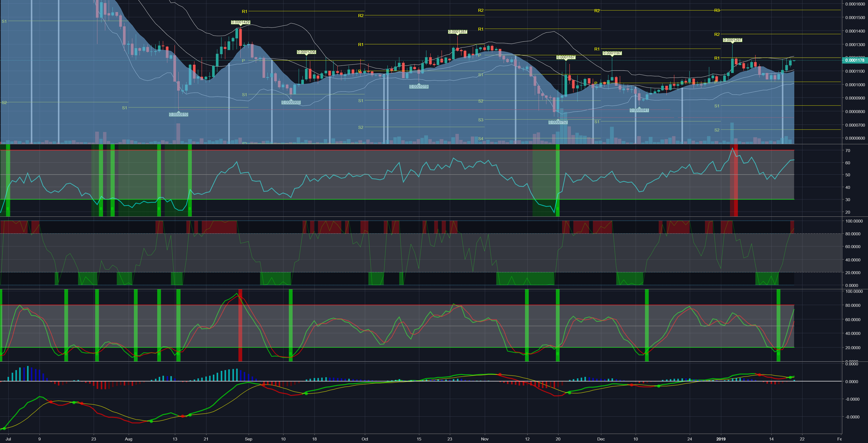The width and height of the screenshot is (868, 443).
Task: Click the 0.0000810 low price callout
Action: [178, 114]
